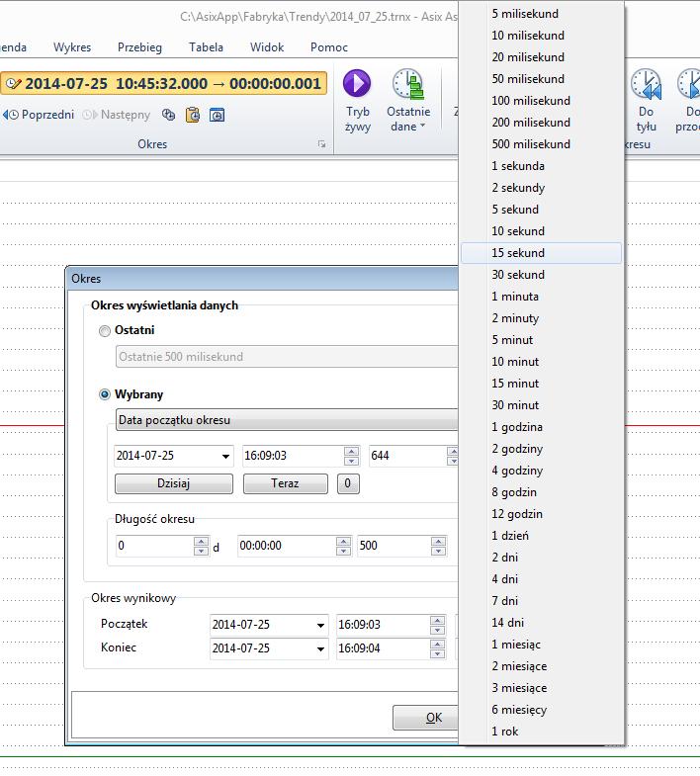Open the Widok ribbon tab

(267, 47)
